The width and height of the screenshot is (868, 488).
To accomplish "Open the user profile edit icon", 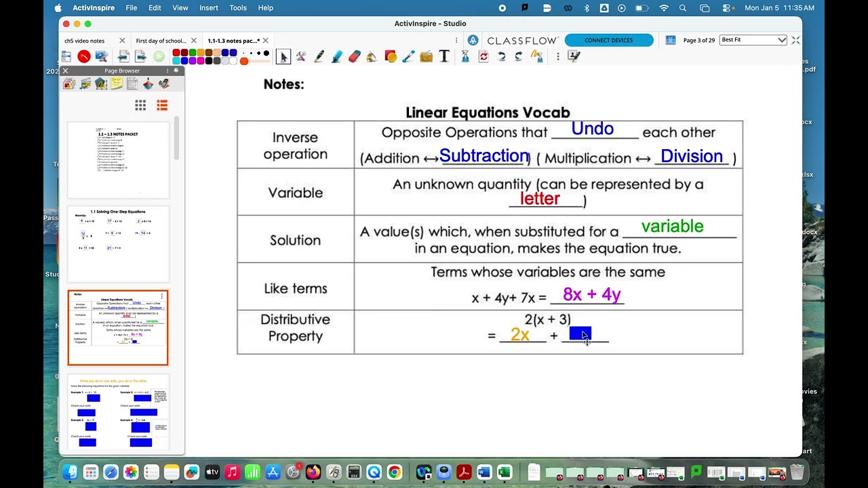I will click(574, 56).
